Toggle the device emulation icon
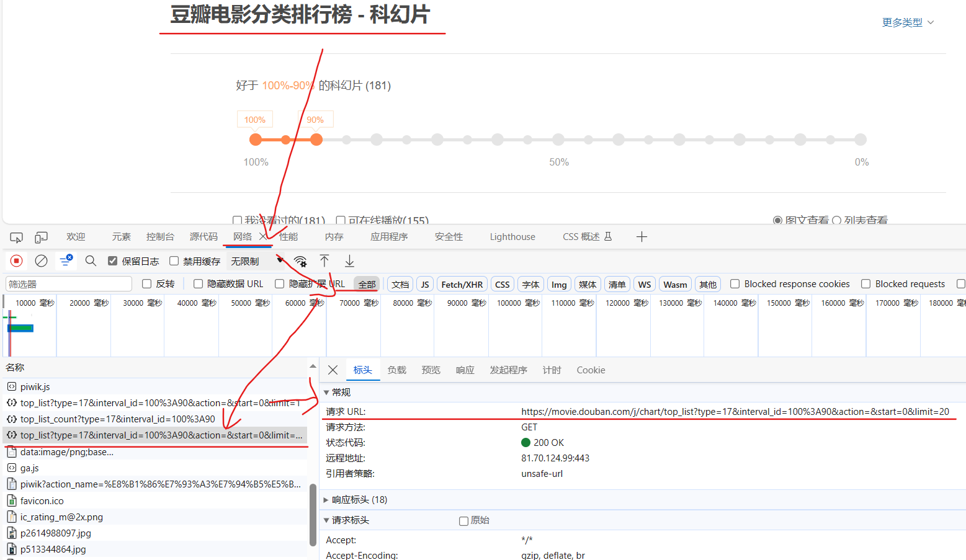966x560 pixels. point(41,238)
